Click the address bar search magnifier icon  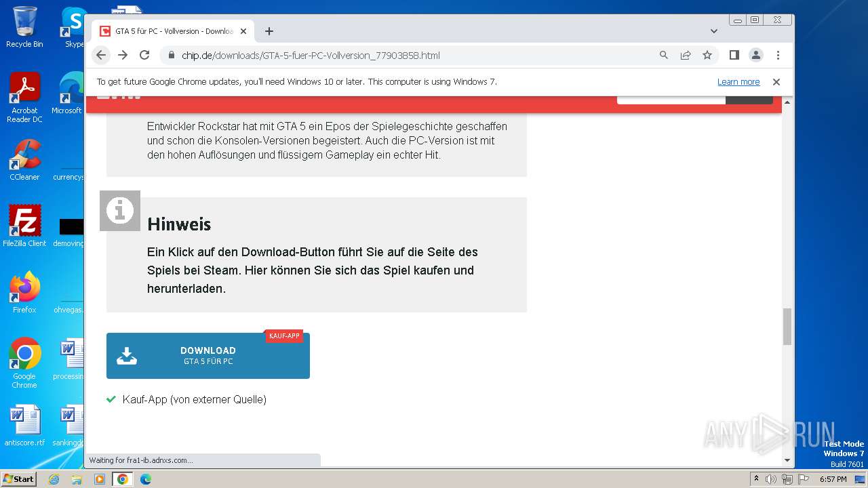point(664,55)
